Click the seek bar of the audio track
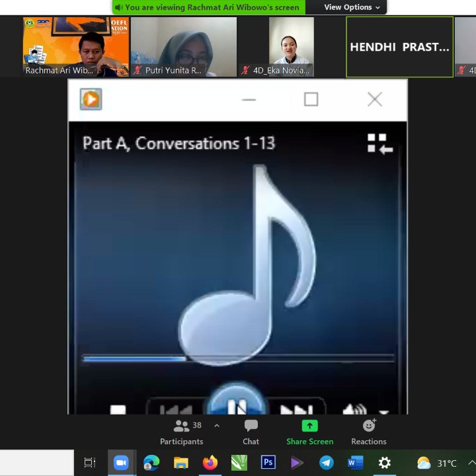Image resolution: width=476 pixels, height=476 pixels. pos(238,358)
